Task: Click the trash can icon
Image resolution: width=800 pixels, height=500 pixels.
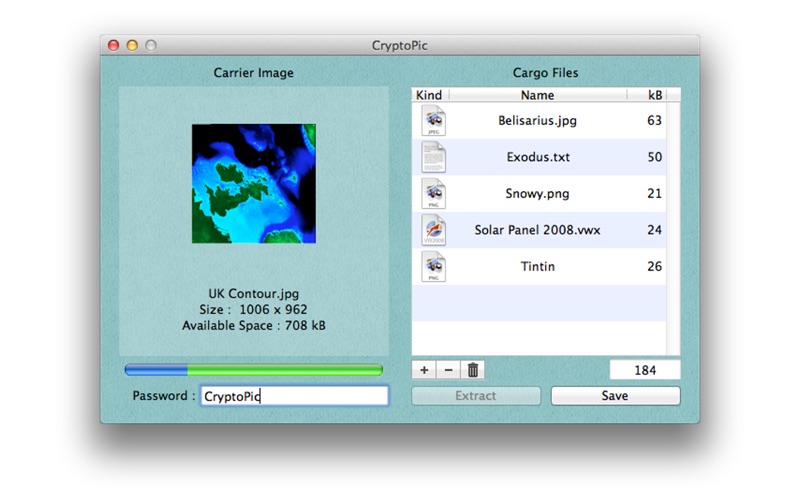Action: tap(473, 370)
